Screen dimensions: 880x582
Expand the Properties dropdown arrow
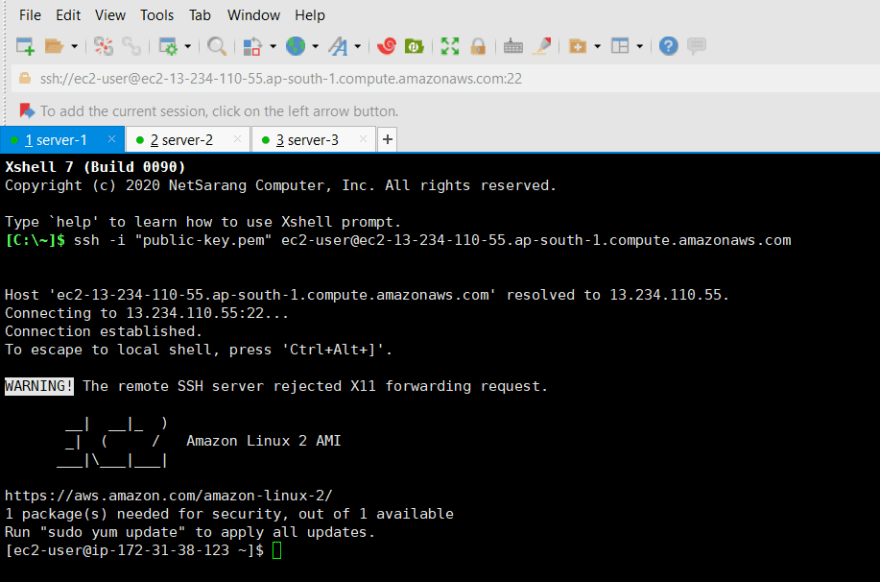point(187,46)
